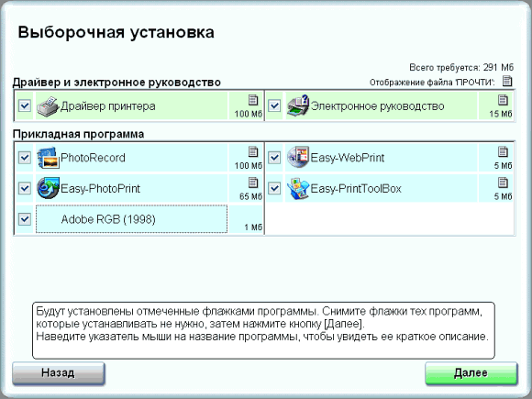
Task: Toggle the PhotoRecord checkbox
Action: pyautogui.click(x=25, y=158)
